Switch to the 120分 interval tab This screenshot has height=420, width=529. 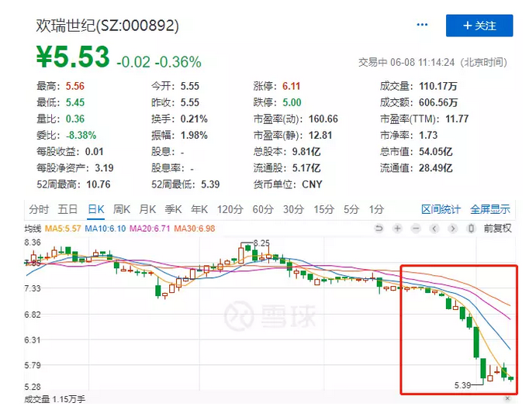tap(230, 209)
